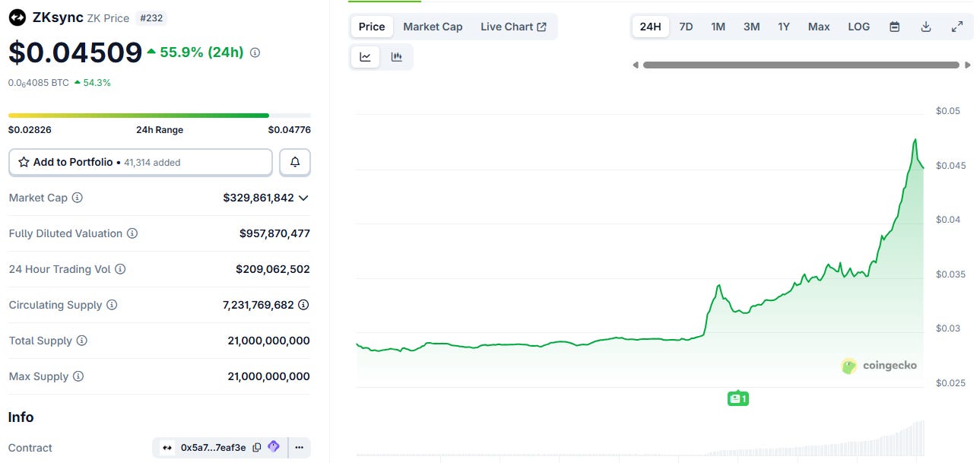The width and height of the screenshot is (980, 463).
Task: Open Market Cap info tooltip icon
Action: click(x=77, y=198)
